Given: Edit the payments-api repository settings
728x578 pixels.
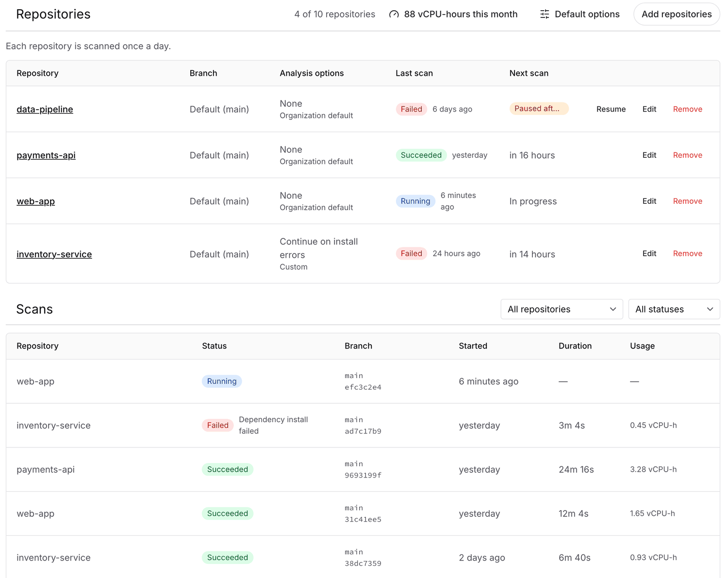Looking at the screenshot, I should (649, 155).
